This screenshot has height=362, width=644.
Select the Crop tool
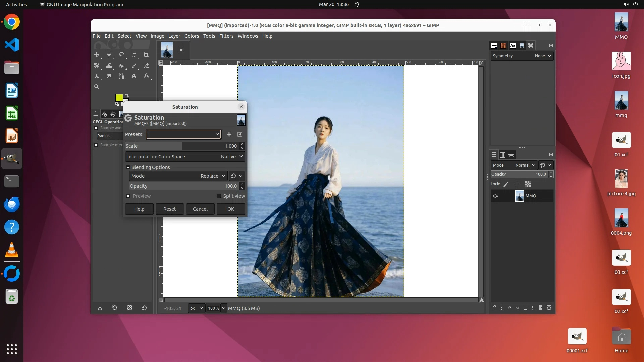(146, 55)
